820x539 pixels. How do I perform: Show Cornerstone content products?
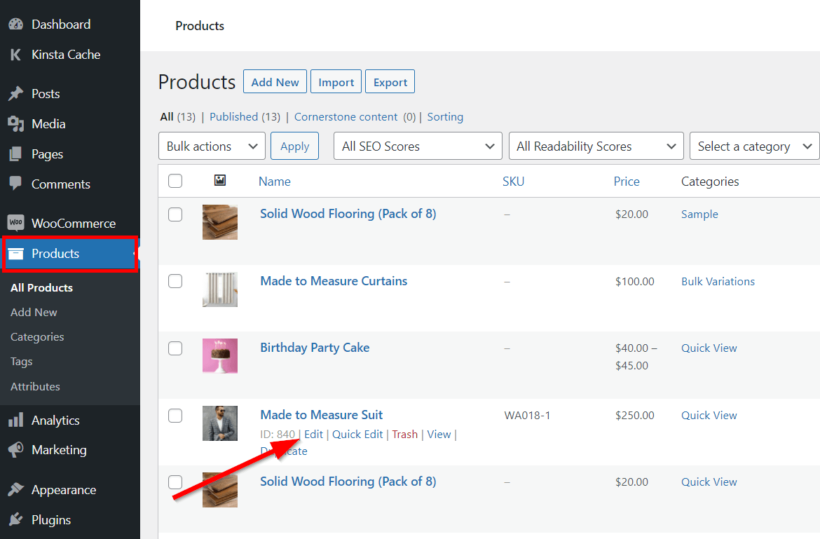click(346, 117)
